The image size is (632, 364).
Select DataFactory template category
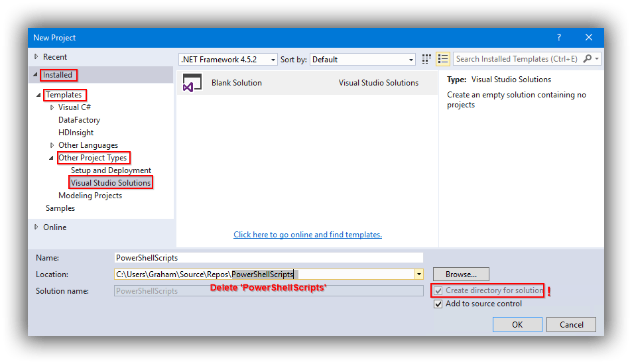point(79,120)
